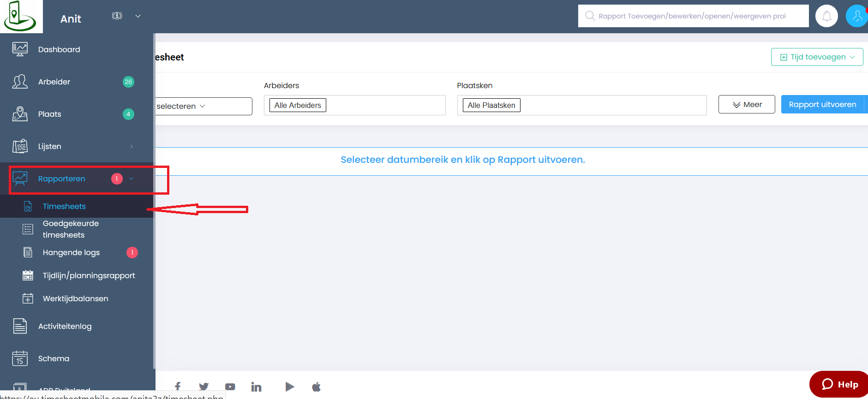
Task: Click the Google Play footer icon
Action: 289,387
